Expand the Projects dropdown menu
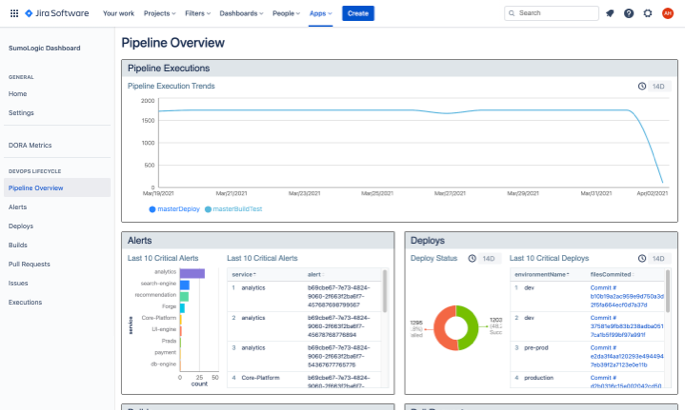This screenshot has height=410, width=685. [158, 13]
